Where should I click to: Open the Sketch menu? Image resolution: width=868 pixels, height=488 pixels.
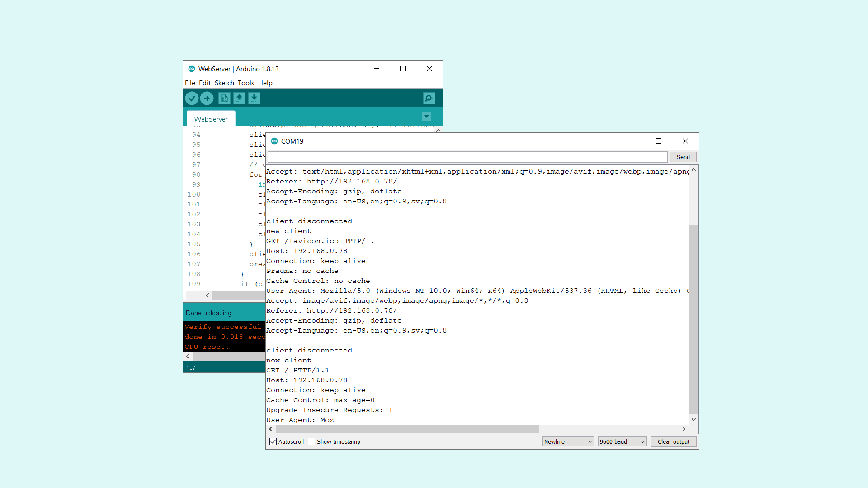pos(224,83)
